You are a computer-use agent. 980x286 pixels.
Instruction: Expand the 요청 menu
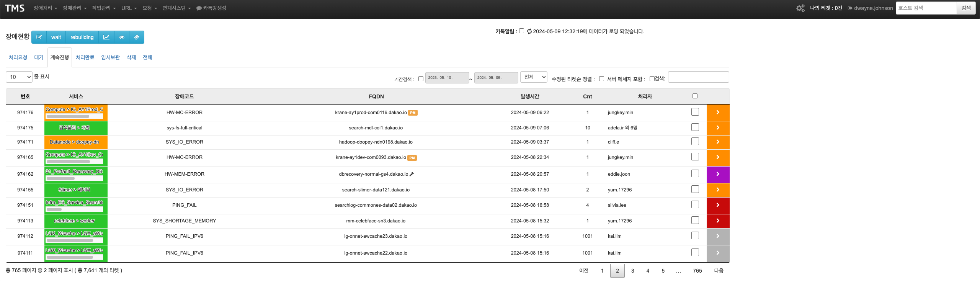click(x=150, y=8)
